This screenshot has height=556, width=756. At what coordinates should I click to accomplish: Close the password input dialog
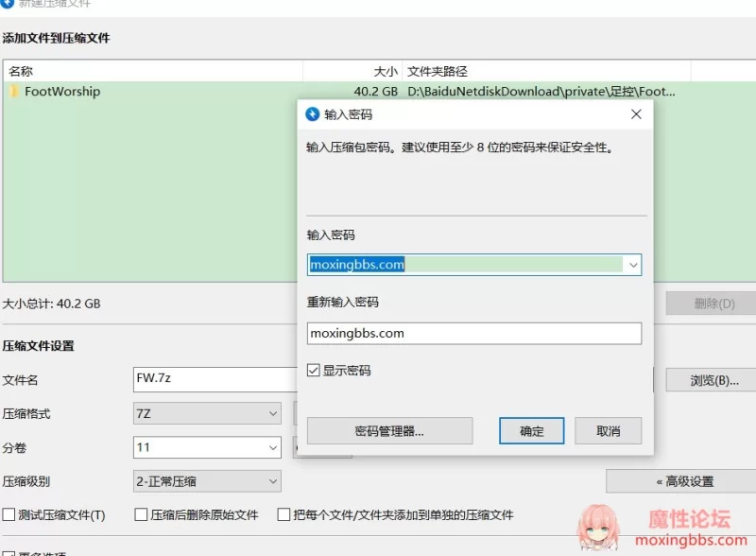pyautogui.click(x=636, y=114)
